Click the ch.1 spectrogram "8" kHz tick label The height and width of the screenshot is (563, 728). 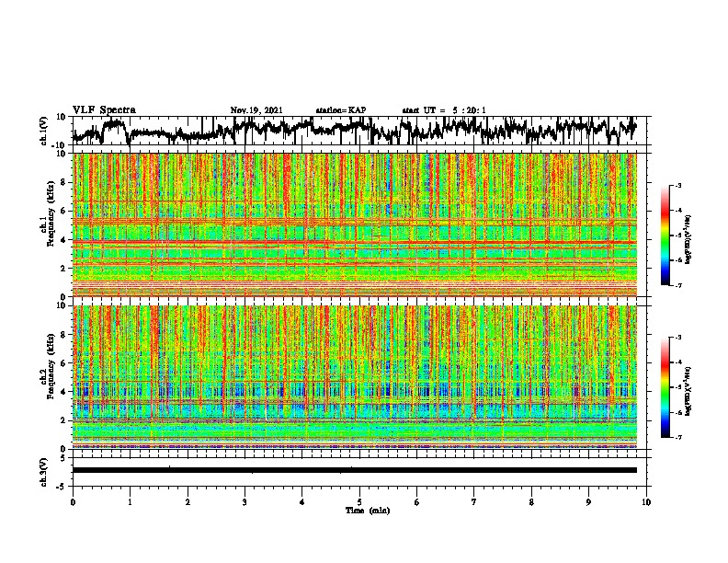tap(63, 182)
